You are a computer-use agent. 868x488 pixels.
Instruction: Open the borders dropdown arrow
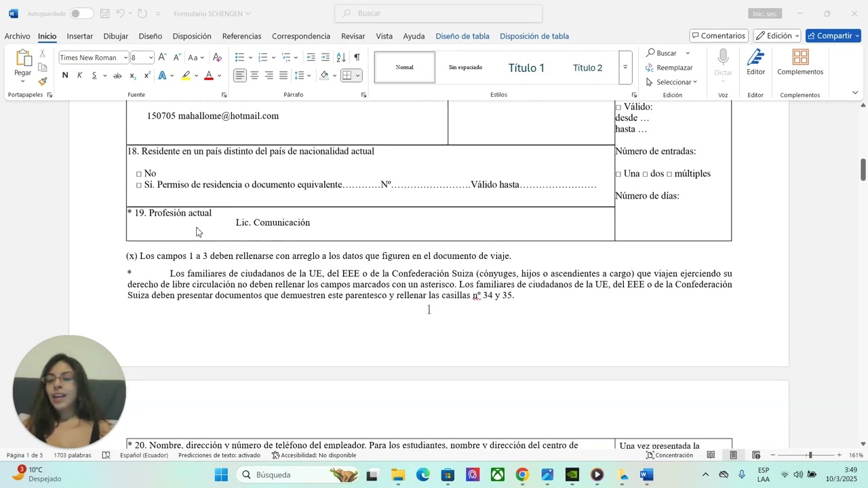[357, 75]
